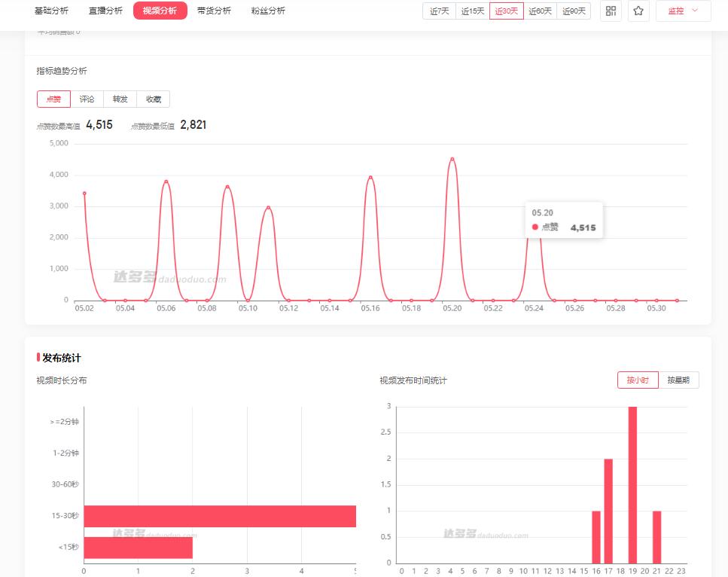
Task: Click the 19 o'clock publish bar
Action: click(x=632, y=484)
